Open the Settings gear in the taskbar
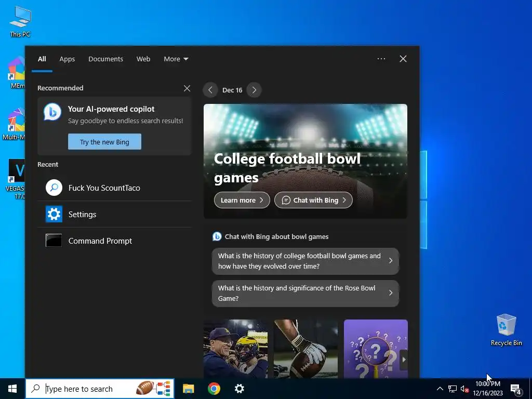Screen dimensions: 532x399 (239, 389)
